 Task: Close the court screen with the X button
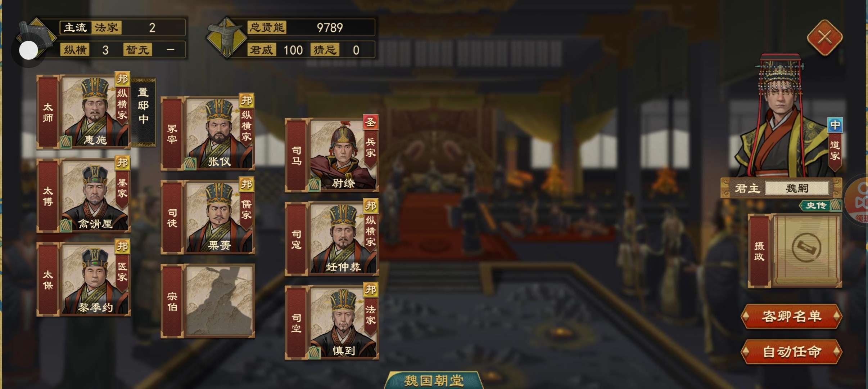click(824, 37)
